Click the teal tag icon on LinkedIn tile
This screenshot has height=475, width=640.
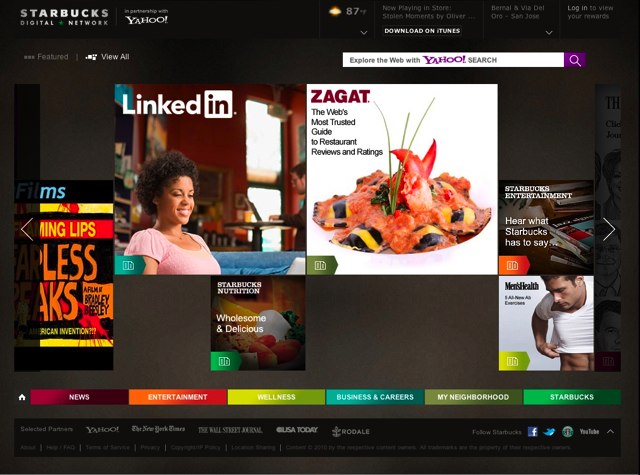tap(129, 266)
